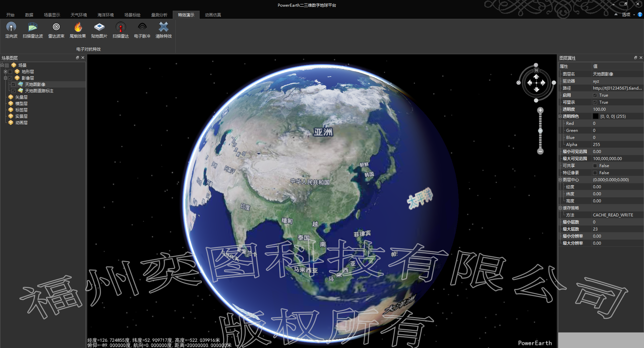The width and height of the screenshot is (644, 348).
Task: Open the 海洋环境 tab
Action: tap(105, 15)
